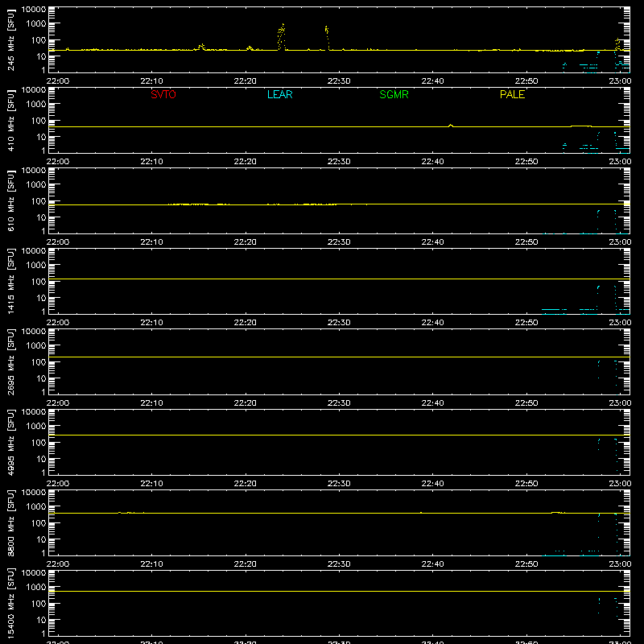Click the 22:30 time label under the 610 MHz panel
644x644 pixels.
point(339,242)
